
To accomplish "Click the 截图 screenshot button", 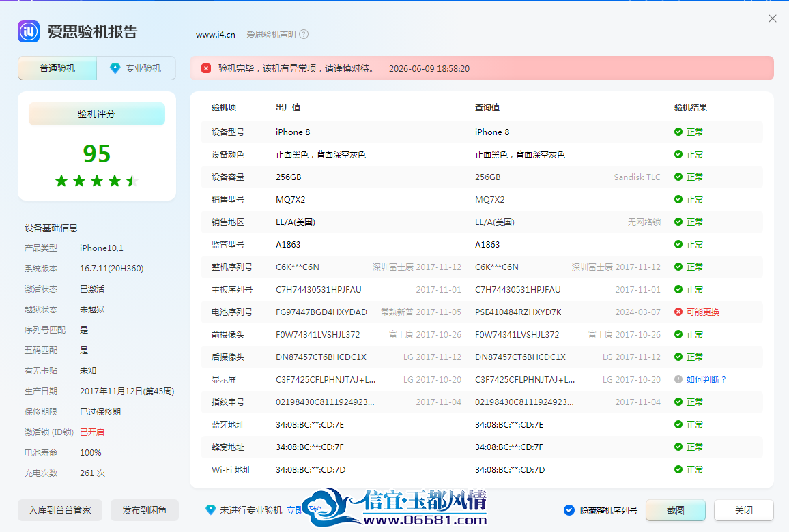I will pyautogui.click(x=675, y=510).
